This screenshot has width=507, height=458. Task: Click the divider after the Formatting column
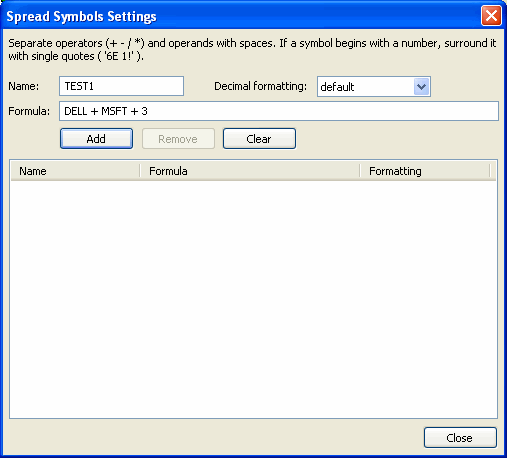coord(490,171)
